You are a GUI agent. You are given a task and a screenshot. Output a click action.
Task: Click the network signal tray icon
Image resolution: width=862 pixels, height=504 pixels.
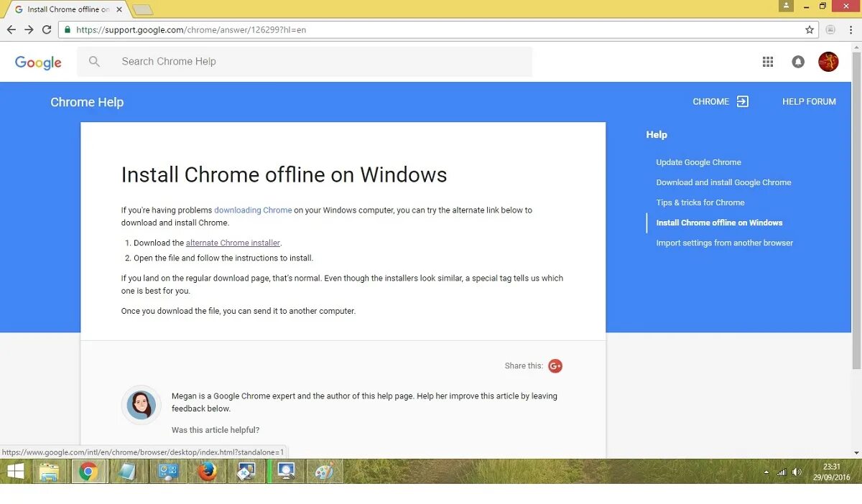click(x=782, y=472)
